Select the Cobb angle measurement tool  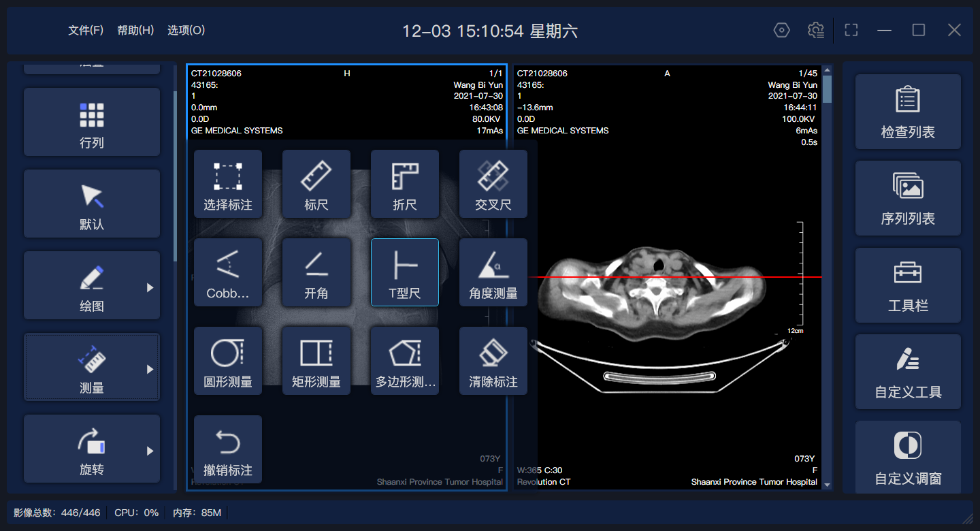click(228, 272)
